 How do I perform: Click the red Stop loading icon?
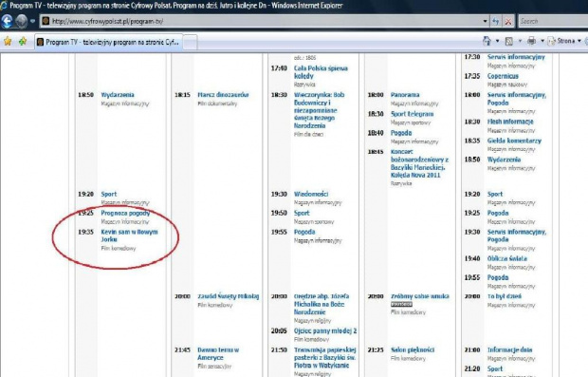508,22
